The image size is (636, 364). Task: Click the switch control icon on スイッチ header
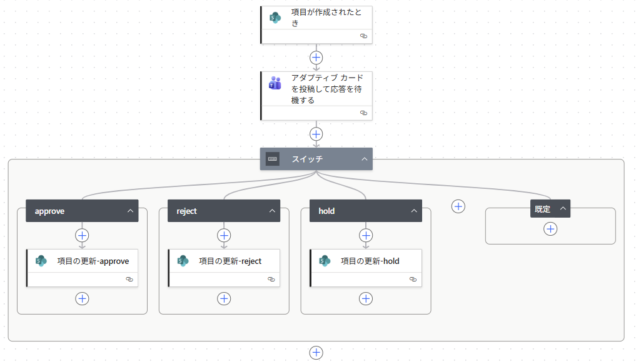click(x=273, y=159)
